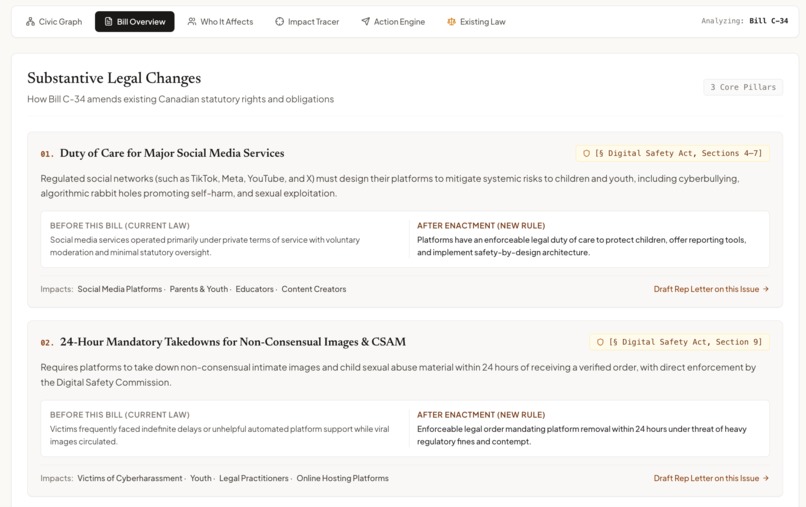Click arrow icon on 24-Hour Takedowns Draft Rep Letter
The image size is (806, 507).
pyautogui.click(x=766, y=478)
